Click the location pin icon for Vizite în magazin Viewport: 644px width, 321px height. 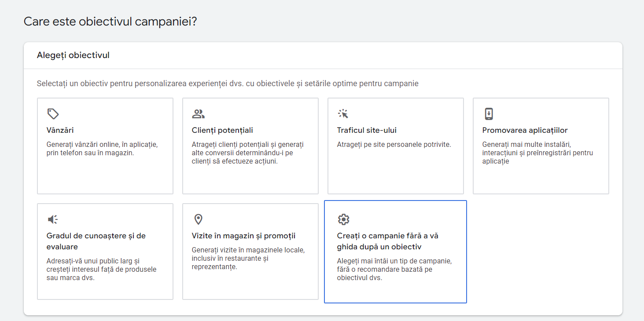pos(198,219)
